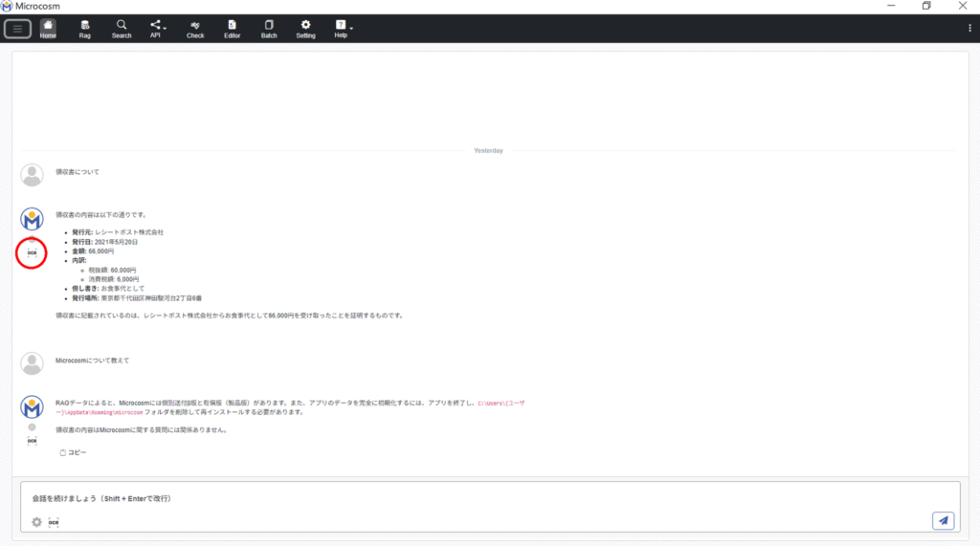Open the hamburger menu in the toolbar
The width and height of the screenshot is (980, 546).
tap(17, 29)
